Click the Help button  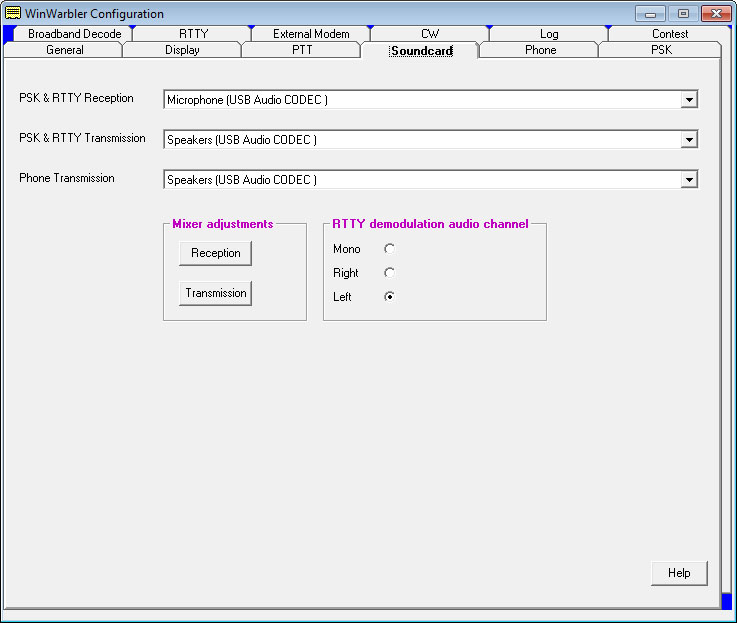coord(679,573)
